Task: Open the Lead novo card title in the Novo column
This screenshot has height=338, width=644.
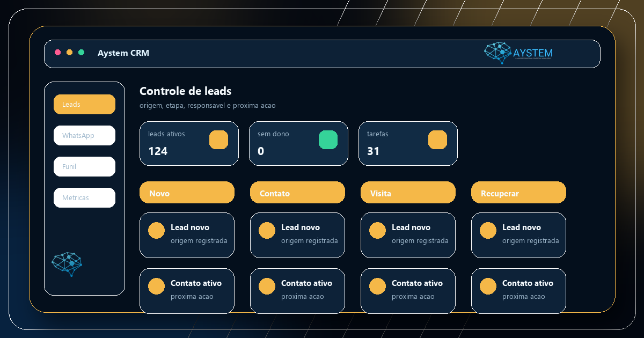Action: tap(190, 227)
